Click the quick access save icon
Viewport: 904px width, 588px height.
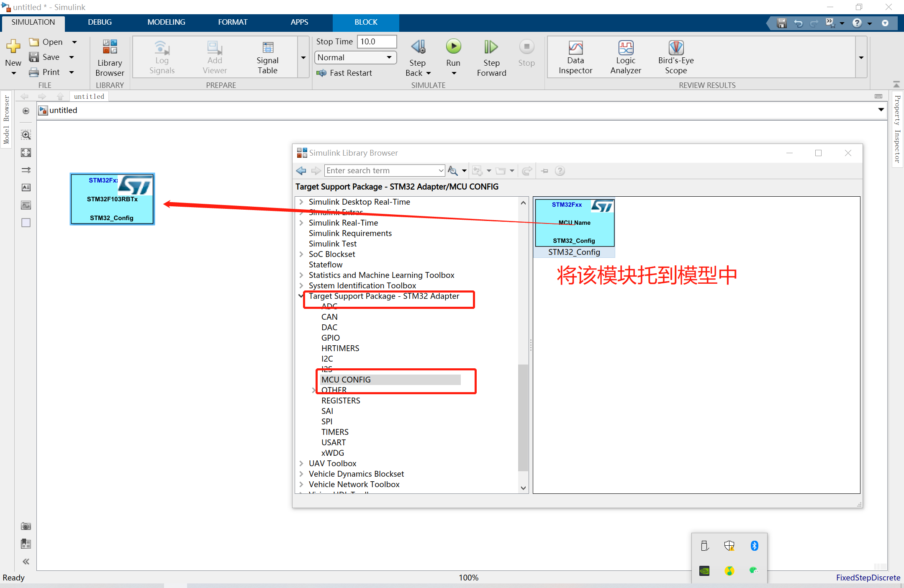click(781, 23)
